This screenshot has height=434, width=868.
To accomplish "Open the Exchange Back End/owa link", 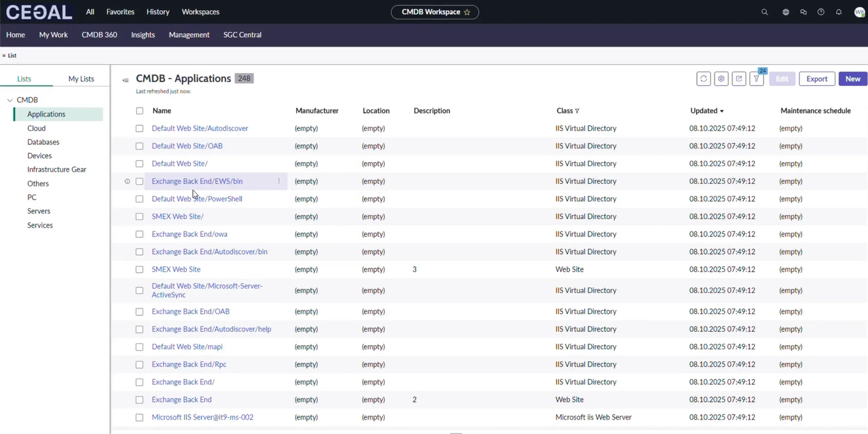I will 189,234.
